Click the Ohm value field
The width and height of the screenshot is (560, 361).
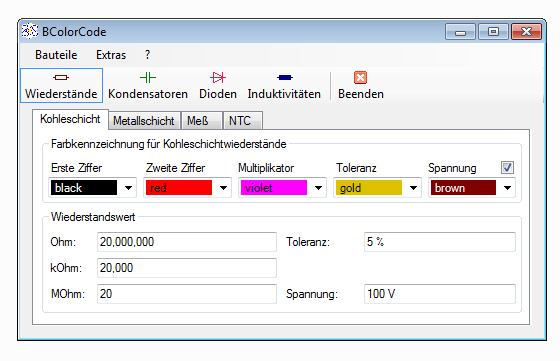187,242
